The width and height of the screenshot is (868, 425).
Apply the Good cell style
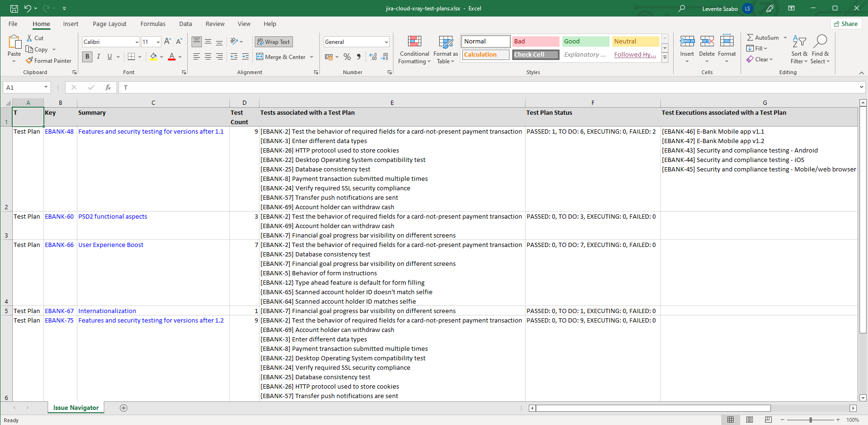585,42
